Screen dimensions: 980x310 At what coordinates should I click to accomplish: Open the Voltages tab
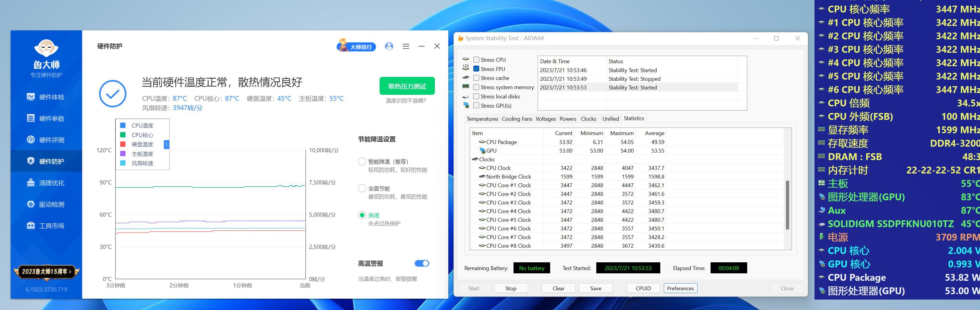click(546, 119)
